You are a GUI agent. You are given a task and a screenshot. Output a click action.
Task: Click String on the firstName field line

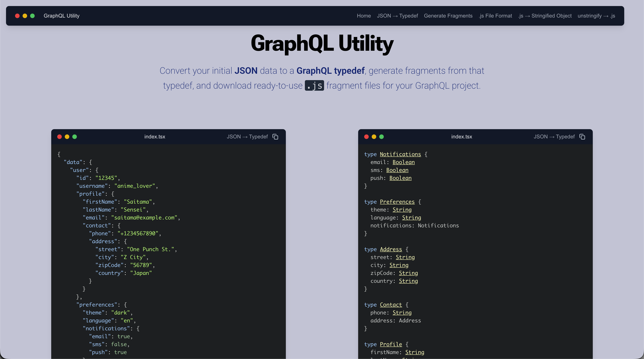point(415,352)
